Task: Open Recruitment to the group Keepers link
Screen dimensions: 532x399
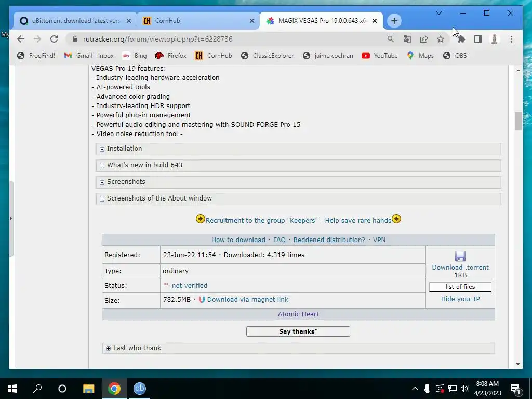Action: coord(298,220)
